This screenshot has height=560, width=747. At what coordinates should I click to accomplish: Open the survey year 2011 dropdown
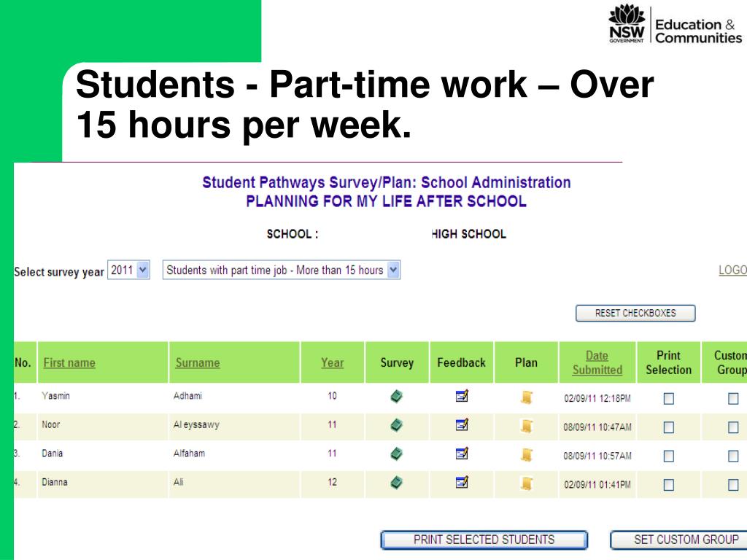(128, 270)
